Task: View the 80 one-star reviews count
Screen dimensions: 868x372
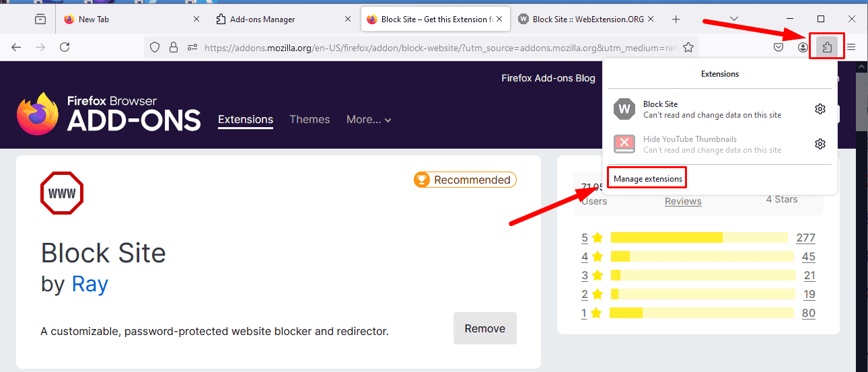Action: click(x=809, y=313)
